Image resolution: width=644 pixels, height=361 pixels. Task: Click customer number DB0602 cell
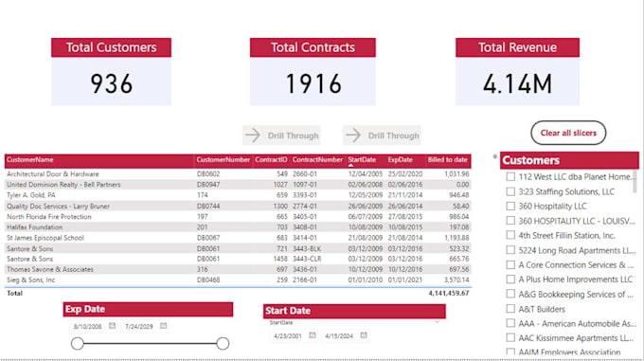208,174
